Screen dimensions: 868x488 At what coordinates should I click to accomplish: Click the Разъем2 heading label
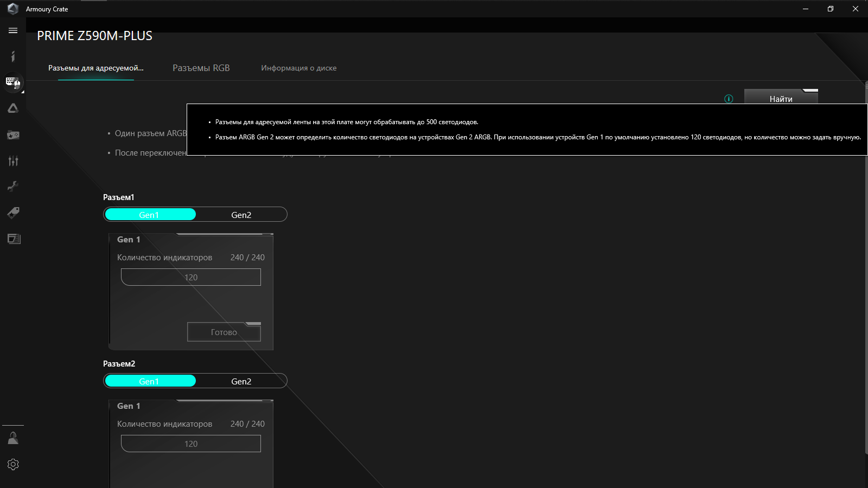pos(119,364)
